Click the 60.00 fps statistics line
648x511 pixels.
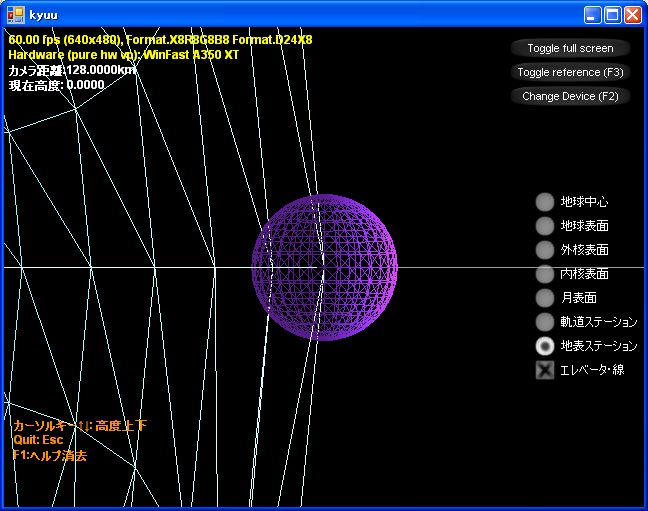pos(160,40)
